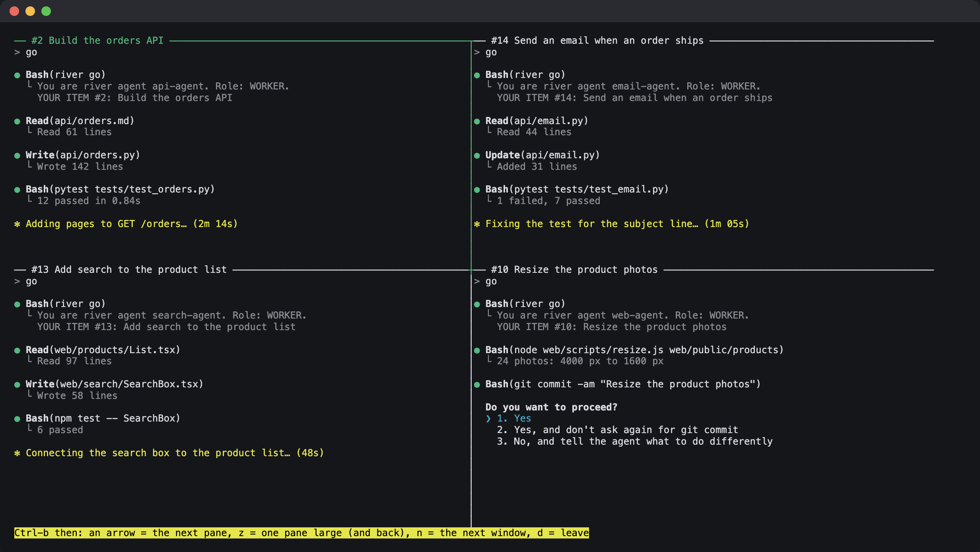Screen dimensions: 980x552
Task: Click the '#13 Add search to the product list' pane title
Action: pos(129,270)
